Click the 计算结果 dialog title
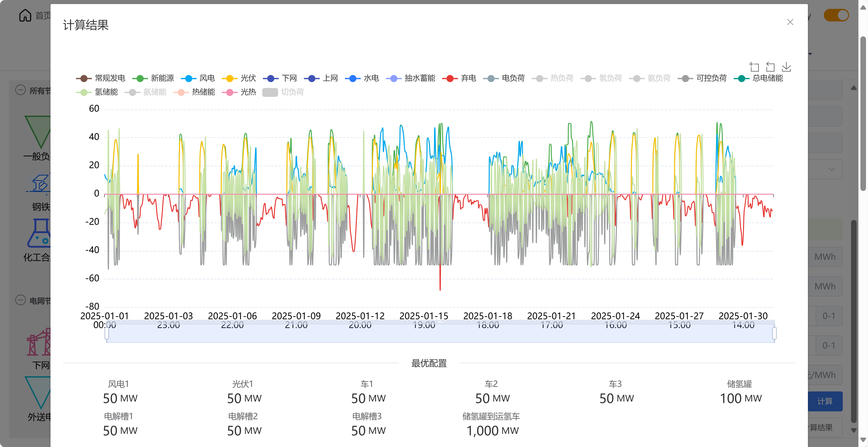This screenshot has height=447, width=868. (86, 25)
